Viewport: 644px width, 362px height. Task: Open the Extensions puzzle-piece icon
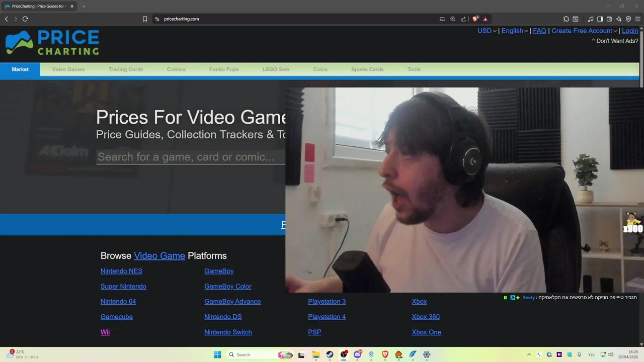[x=566, y=19]
